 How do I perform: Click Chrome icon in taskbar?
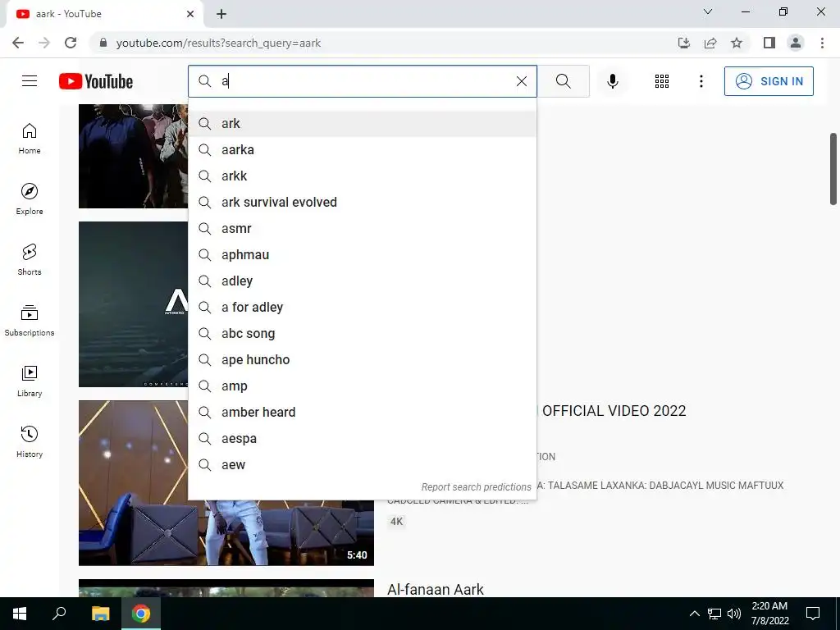tap(141, 614)
